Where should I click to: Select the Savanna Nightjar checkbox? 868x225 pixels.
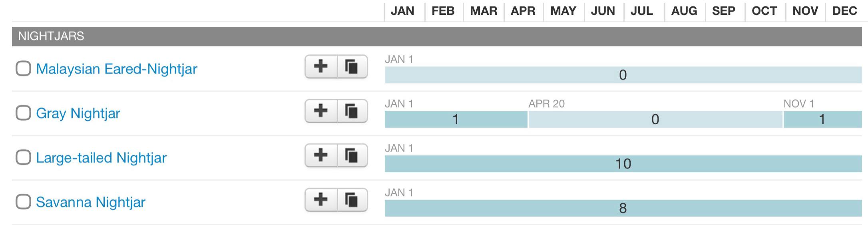tap(23, 201)
